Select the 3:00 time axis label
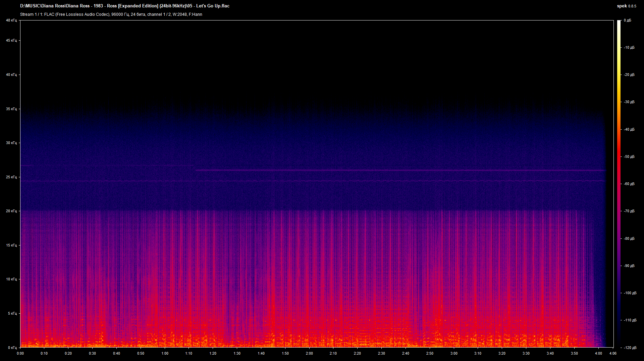The width and height of the screenshot is (644, 361). click(454, 353)
